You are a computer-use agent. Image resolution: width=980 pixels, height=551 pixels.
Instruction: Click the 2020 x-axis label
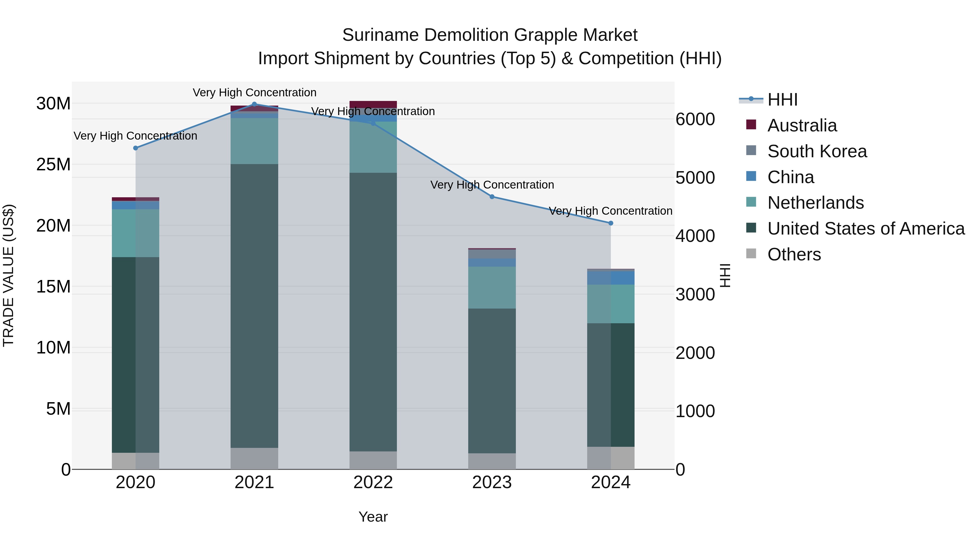pos(136,482)
